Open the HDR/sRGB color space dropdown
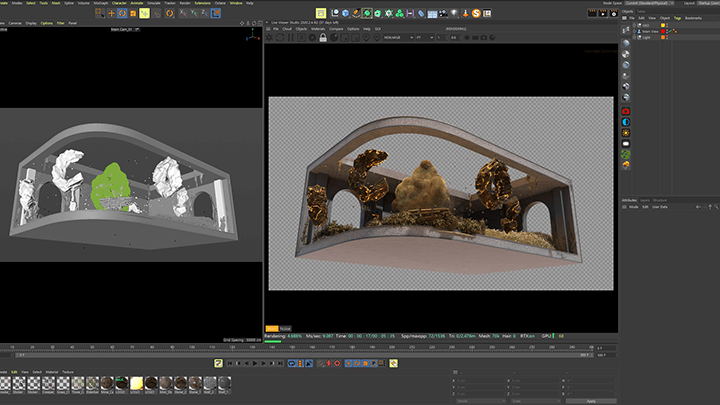The width and height of the screenshot is (720, 405). tap(398, 38)
